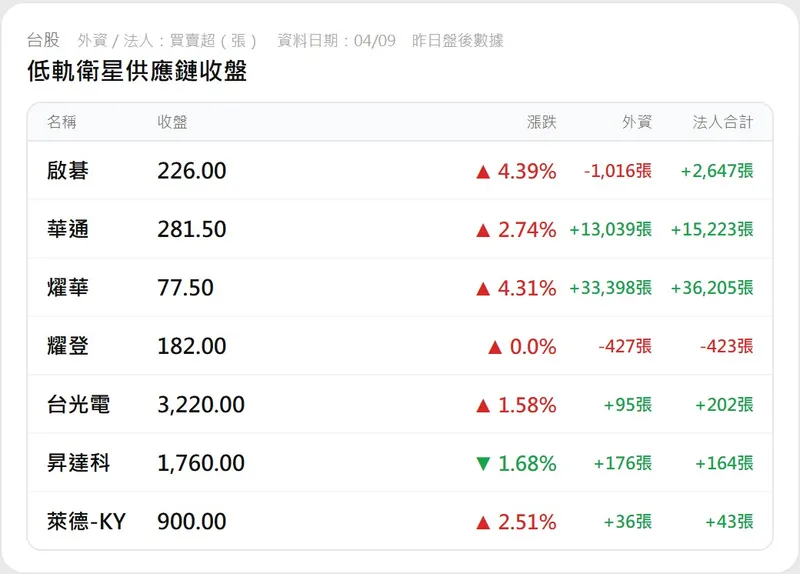The image size is (800, 574).
Task: Select the 萊德-KY stock name
Action: [x=86, y=521]
